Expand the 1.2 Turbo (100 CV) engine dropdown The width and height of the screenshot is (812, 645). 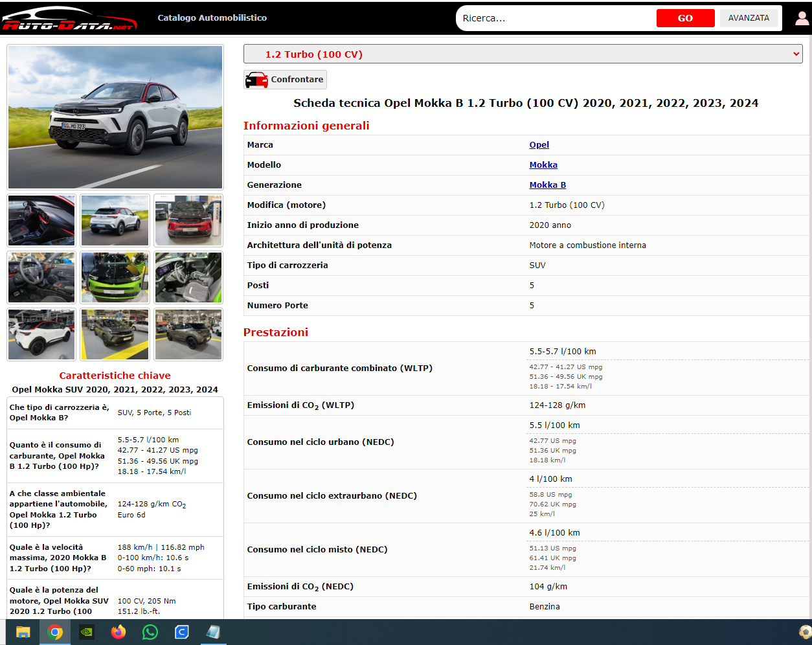click(523, 54)
